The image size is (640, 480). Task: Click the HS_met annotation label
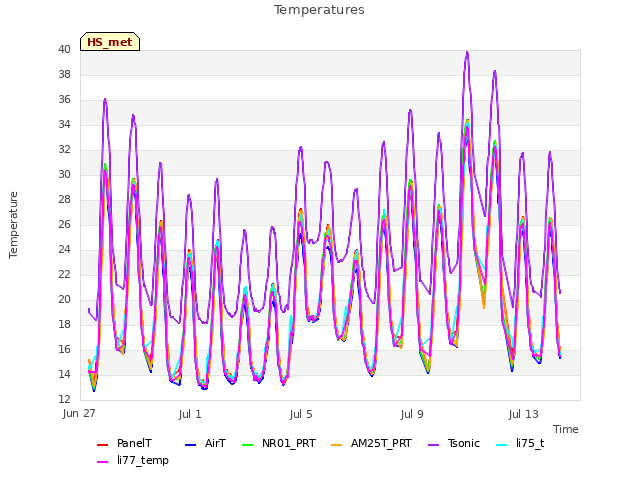(110, 42)
